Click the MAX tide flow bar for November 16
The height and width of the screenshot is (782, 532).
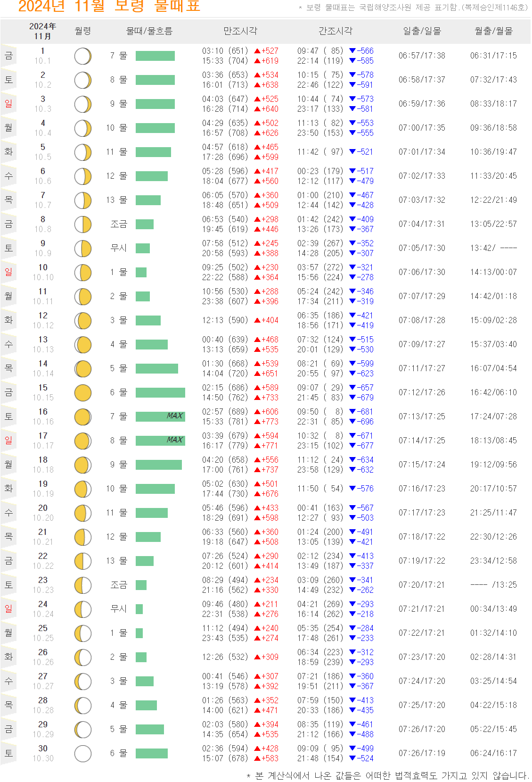click(160, 416)
